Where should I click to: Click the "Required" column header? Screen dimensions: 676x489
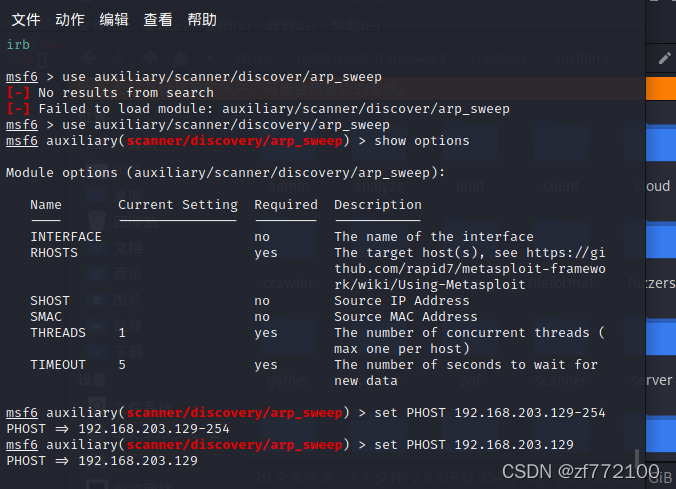[x=286, y=205]
